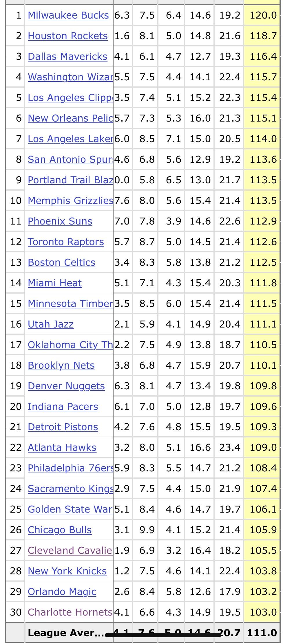Open the Boston Celtics team link

click(61, 263)
